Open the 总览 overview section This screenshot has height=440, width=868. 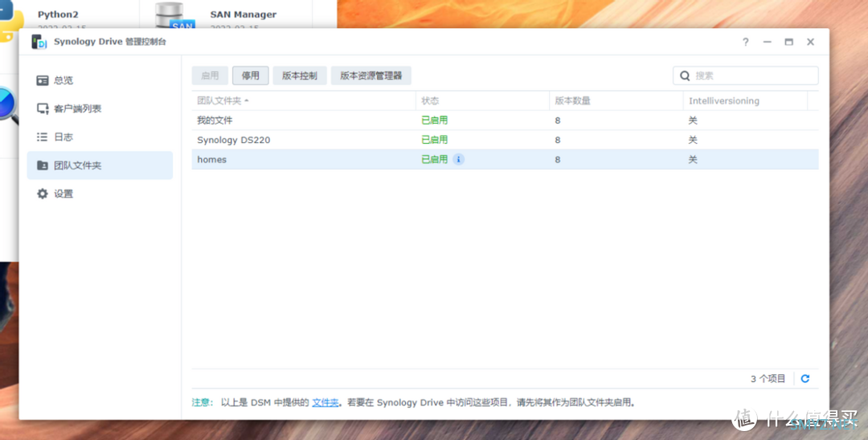(100, 80)
